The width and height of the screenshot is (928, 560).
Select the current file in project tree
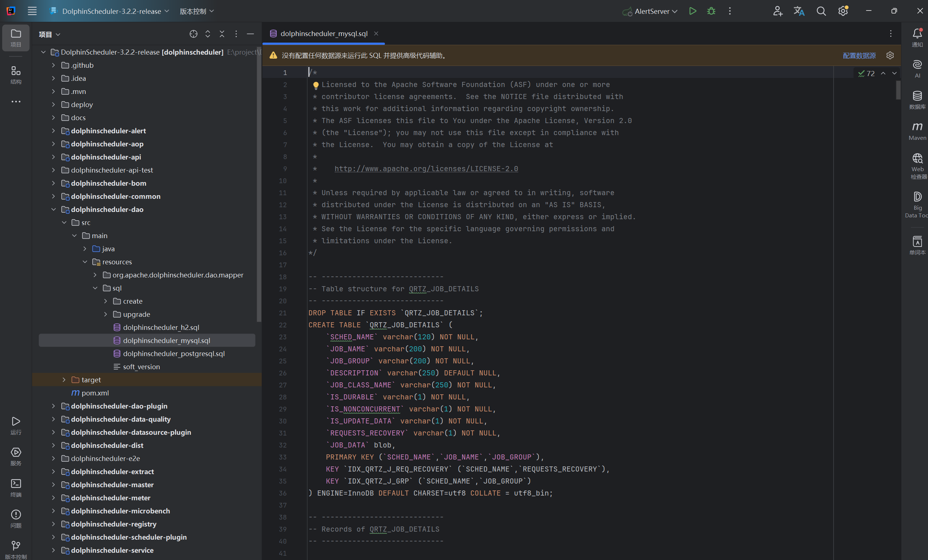click(x=193, y=34)
